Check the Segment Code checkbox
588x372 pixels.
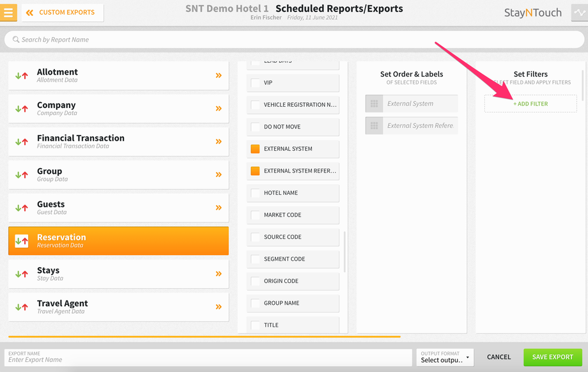[x=255, y=259]
